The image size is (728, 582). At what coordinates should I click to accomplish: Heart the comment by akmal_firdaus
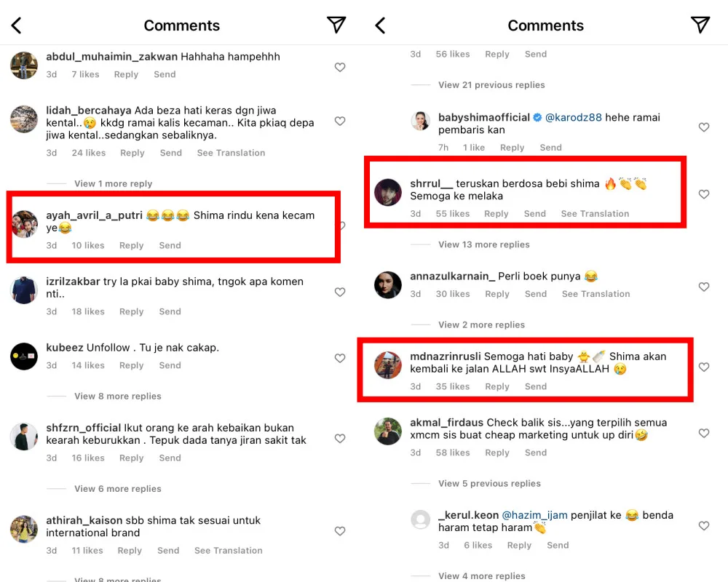tap(704, 433)
